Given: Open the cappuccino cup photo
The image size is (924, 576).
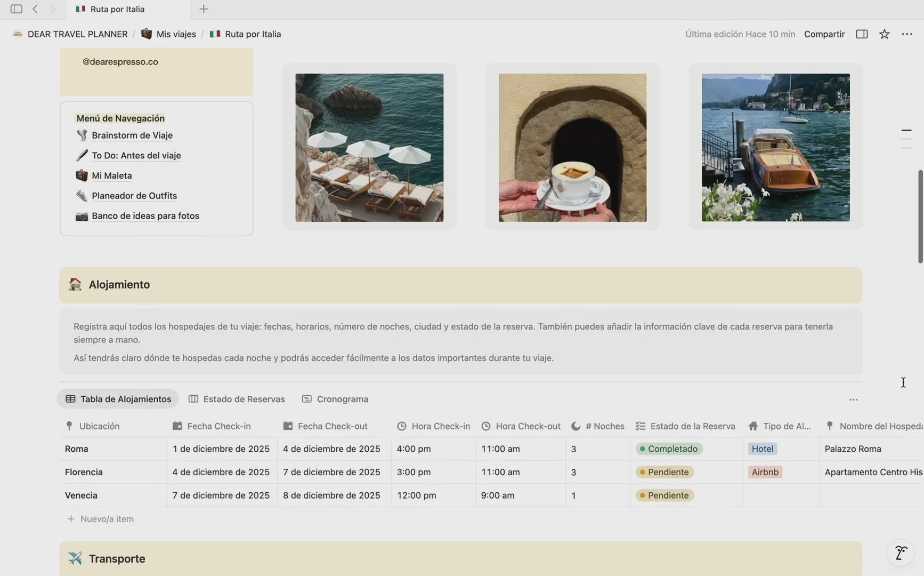Looking at the screenshot, I should point(572,148).
